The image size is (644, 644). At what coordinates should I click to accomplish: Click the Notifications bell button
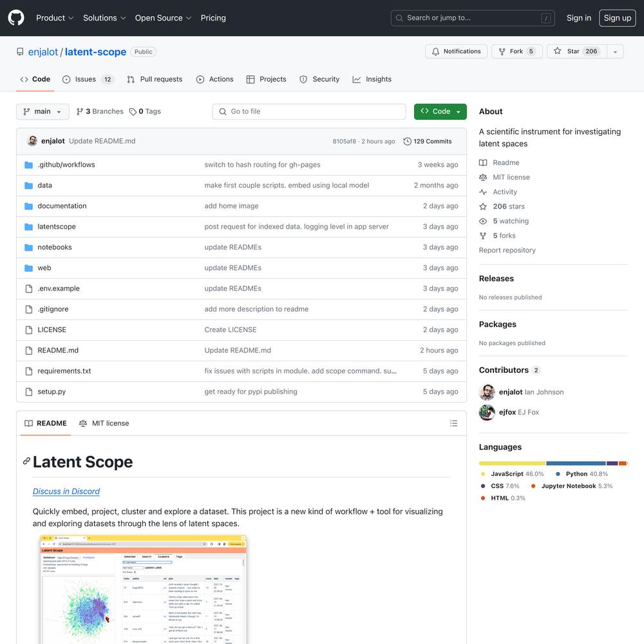pos(456,52)
